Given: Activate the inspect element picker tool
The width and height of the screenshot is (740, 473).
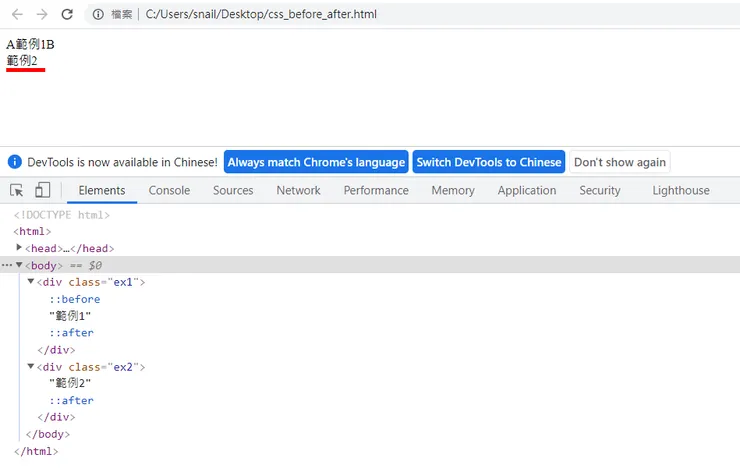Looking at the screenshot, I should click(x=17, y=190).
